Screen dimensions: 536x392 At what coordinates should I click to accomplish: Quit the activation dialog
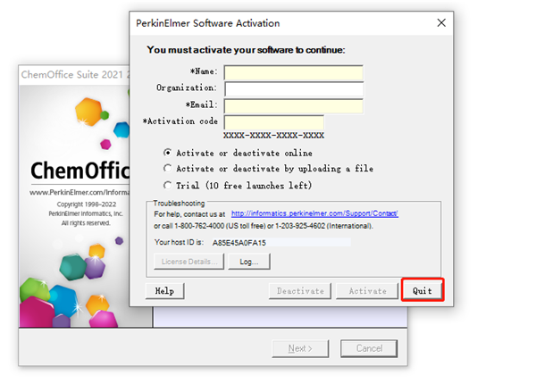422,290
